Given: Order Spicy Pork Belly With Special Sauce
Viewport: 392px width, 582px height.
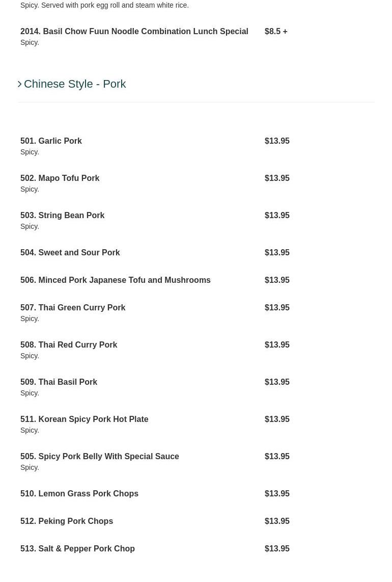Looking at the screenshot, I should [x=99, y=457].
